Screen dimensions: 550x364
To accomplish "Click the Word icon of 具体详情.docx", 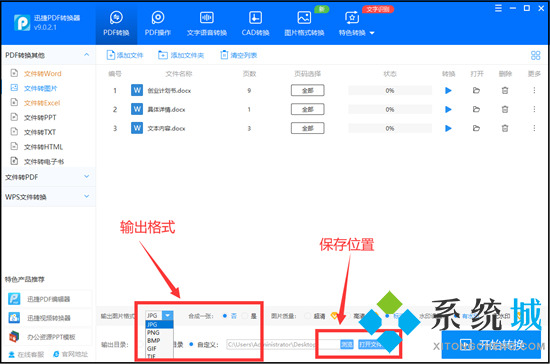I will coord(137,109).
